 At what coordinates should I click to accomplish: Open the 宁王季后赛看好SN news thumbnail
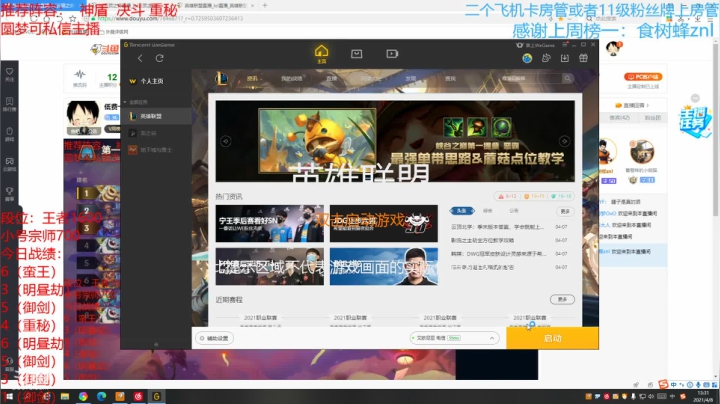pyautogui.click(x=270, y=224)
